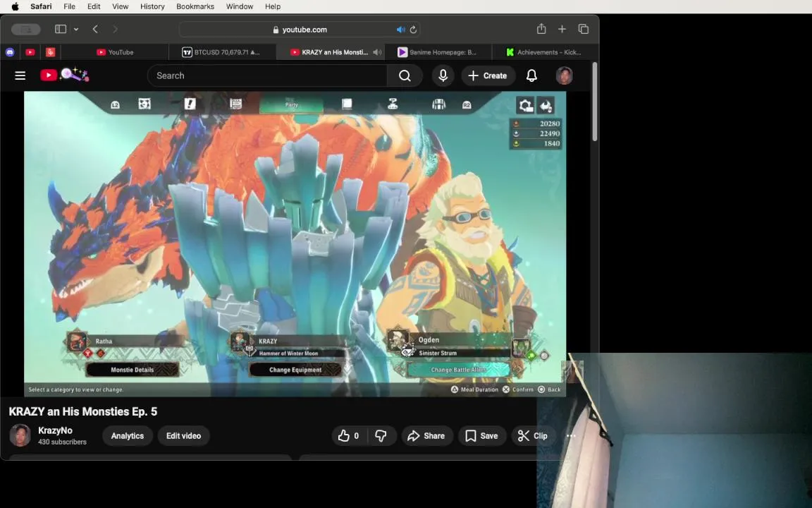Open video Analytics
Screen dimensions: 812x508
(x=128, y=436)
